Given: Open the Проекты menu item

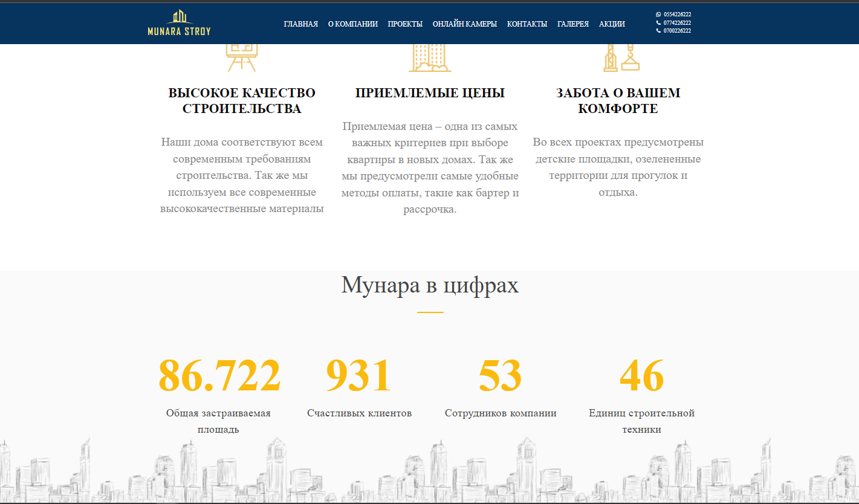Looking at the screenshot, I should [x=405, y=24].
